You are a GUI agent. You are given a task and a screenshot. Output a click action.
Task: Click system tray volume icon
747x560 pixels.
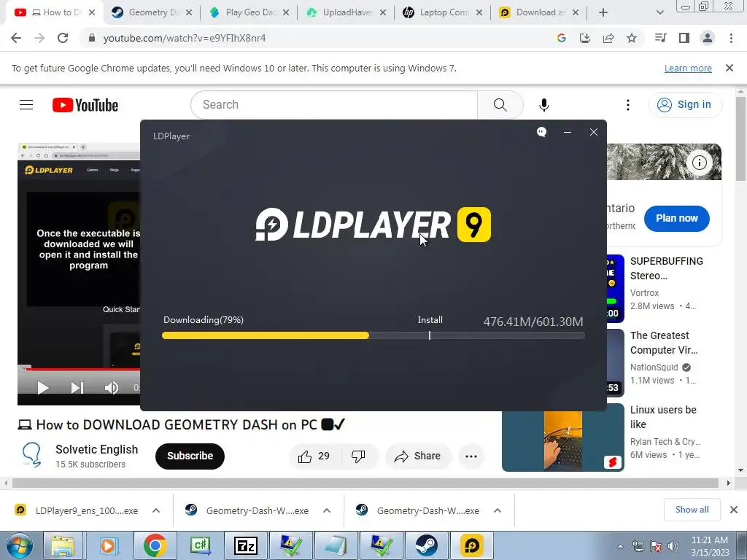click(673, 547)
